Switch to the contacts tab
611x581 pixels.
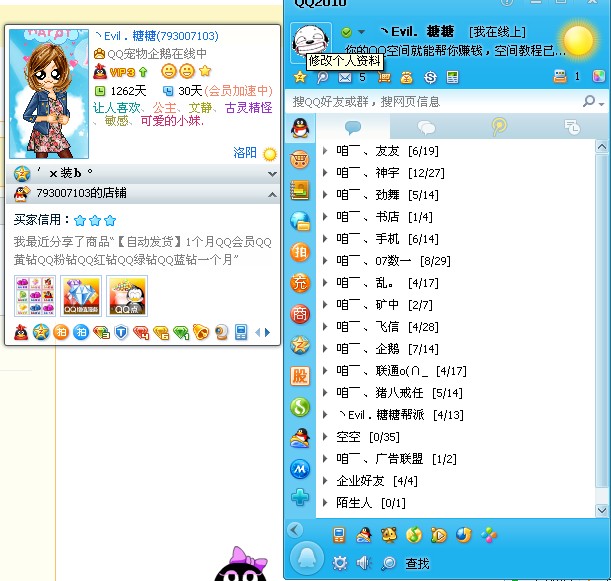point(353,127)
